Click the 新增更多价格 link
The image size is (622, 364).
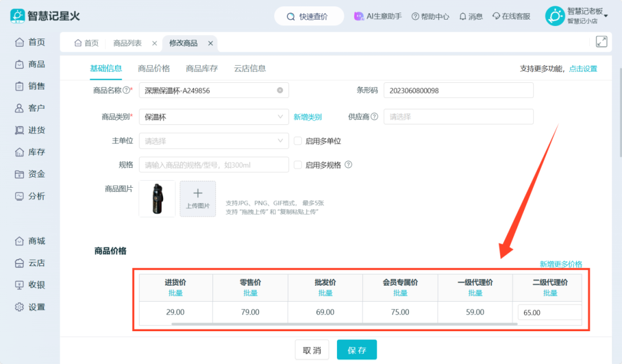point(561,264)
